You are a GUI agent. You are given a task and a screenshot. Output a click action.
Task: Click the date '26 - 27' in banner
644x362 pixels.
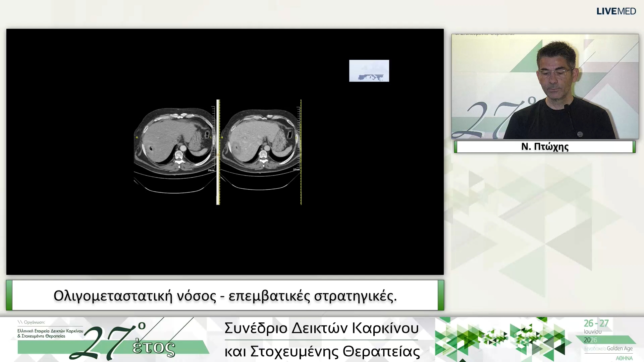click(x=596, y=323)
